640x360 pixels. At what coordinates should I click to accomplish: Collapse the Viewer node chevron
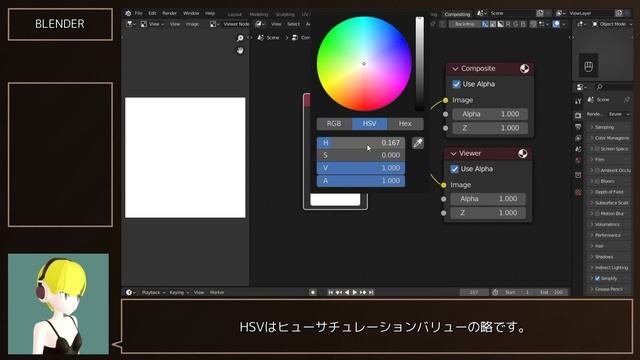click(453, 154)
